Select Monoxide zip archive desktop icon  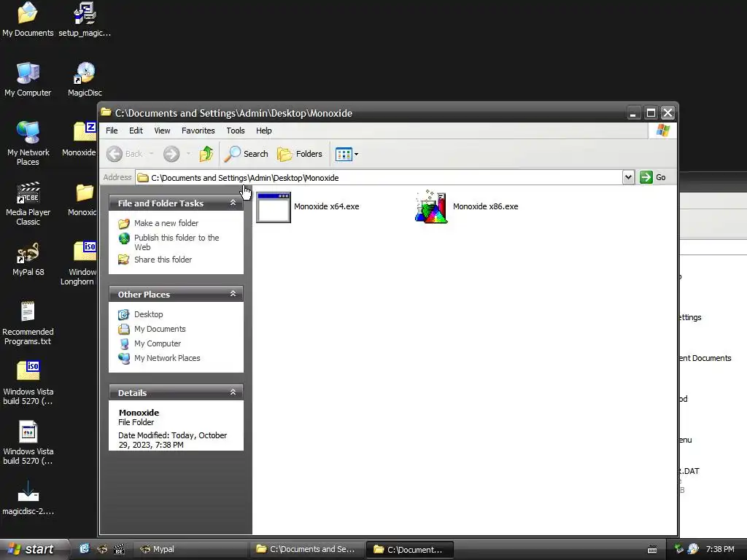click(81, 139)
